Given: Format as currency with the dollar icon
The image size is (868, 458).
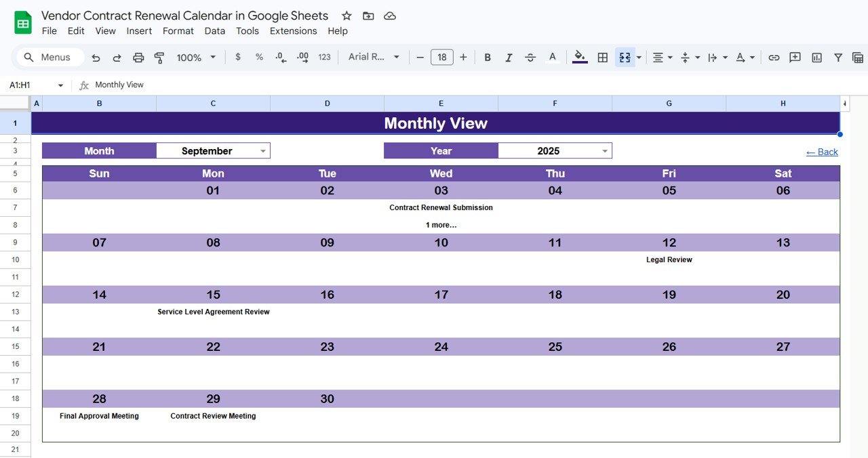Looking at the screenshot, I should (237, 57).
